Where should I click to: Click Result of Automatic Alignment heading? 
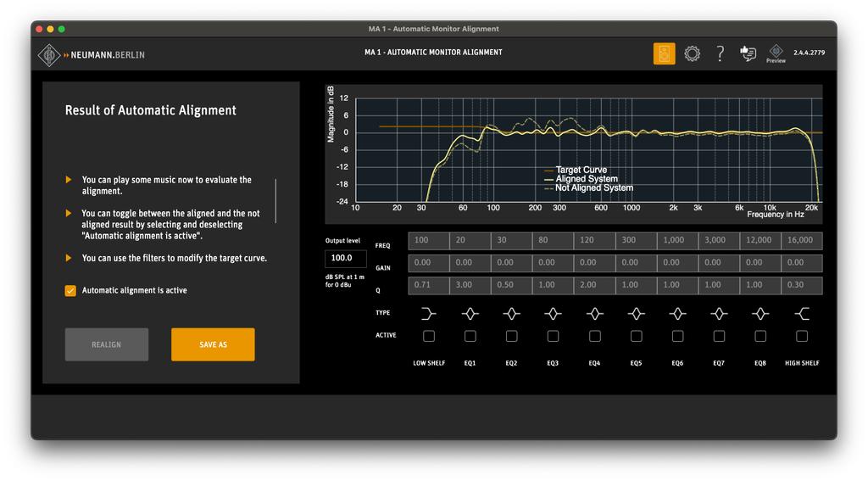coord(151,110)
